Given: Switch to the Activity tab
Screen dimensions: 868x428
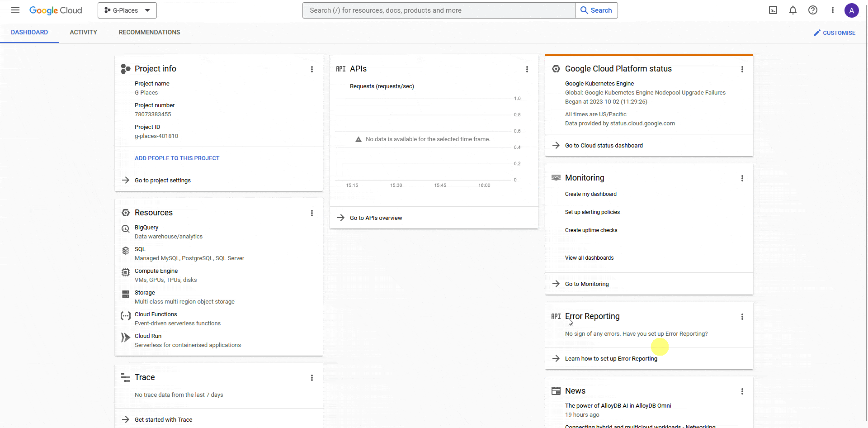Looking at the screenshot, I should (x=84, y=32).
